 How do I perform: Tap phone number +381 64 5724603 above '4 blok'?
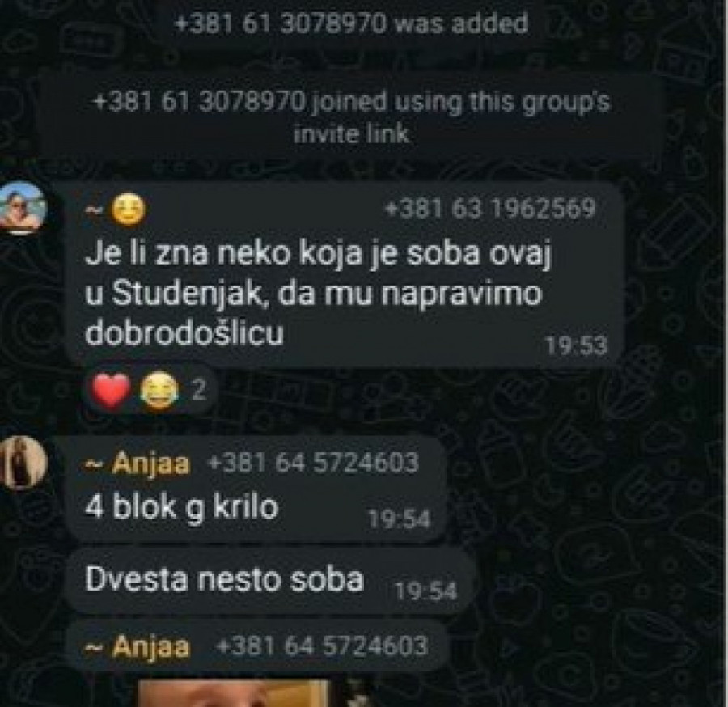click(x=313, y=463)
